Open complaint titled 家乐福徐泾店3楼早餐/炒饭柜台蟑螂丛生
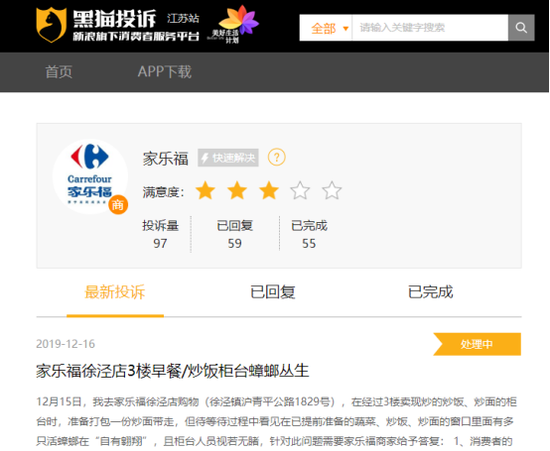Screen dimensions: 550x451 (173, 371)
